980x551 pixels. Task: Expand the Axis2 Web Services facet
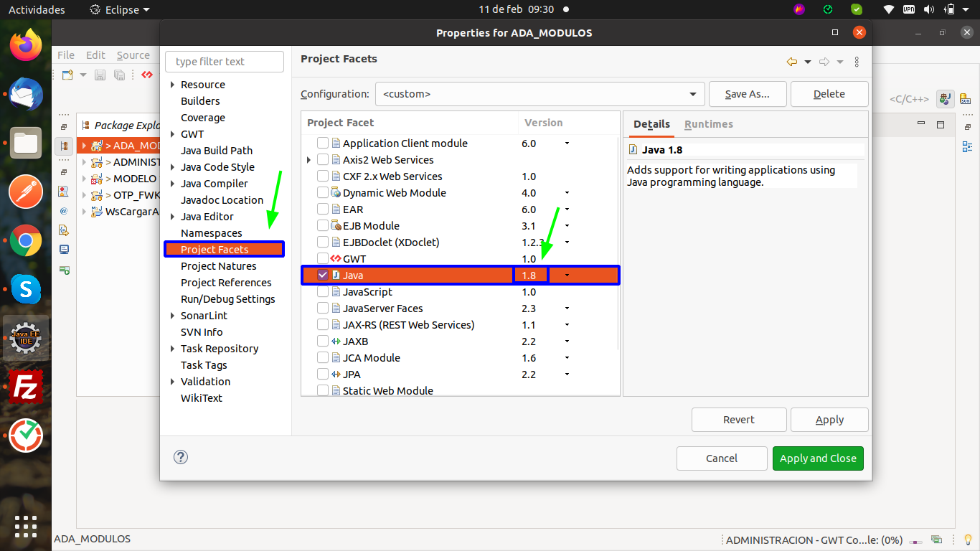click(308, 160)
